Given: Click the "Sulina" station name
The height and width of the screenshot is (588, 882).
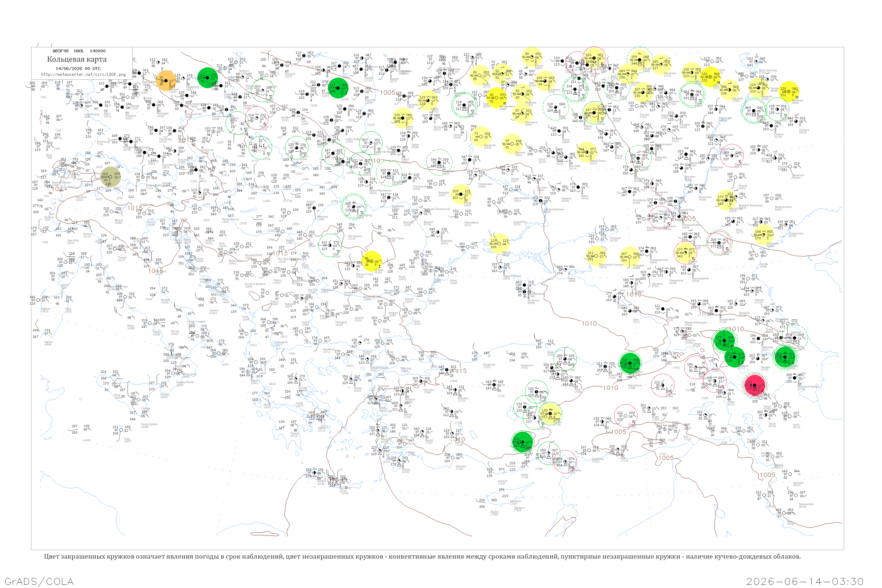Looking at the screenshot, I should click(x=453, y=280).
